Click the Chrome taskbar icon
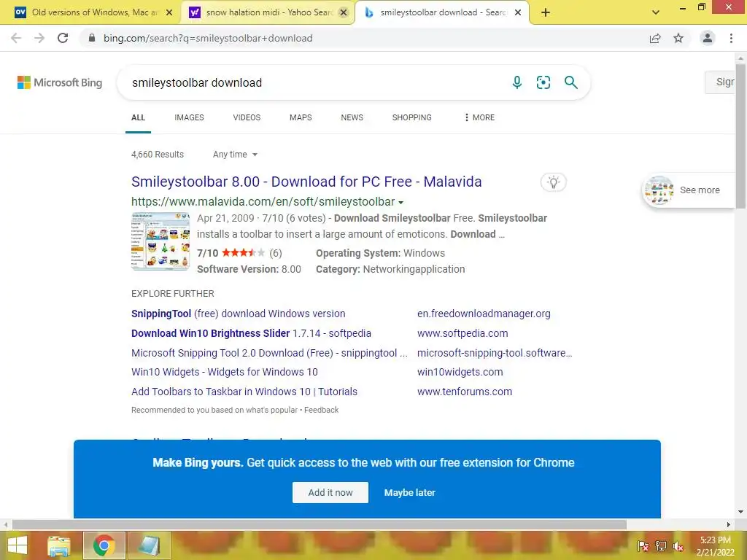This screenshot has height=560, width=747. (x=104, y=545)
